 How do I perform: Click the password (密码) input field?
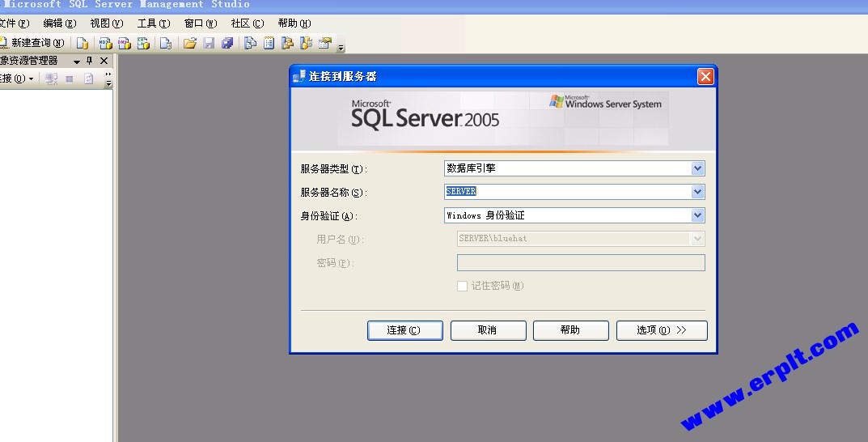click(x=581, y=262)
